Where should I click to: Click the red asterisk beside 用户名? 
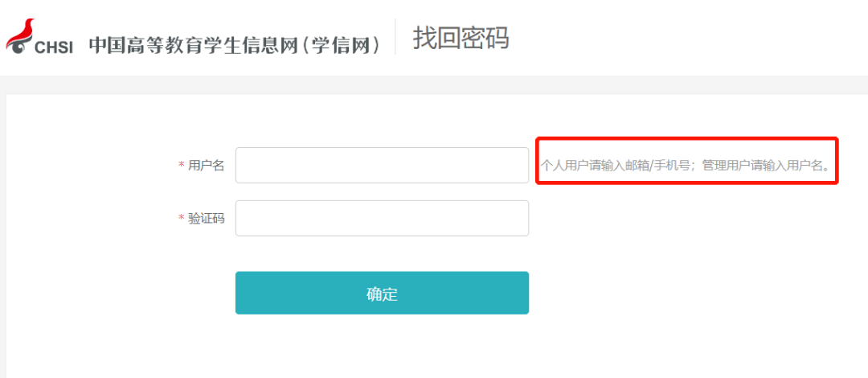(x=181, y=166)
